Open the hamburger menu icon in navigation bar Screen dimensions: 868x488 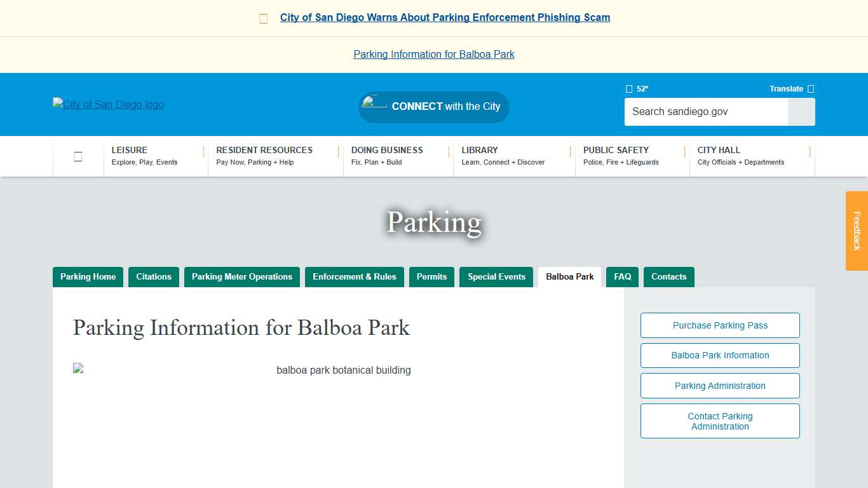click(78, 156)
